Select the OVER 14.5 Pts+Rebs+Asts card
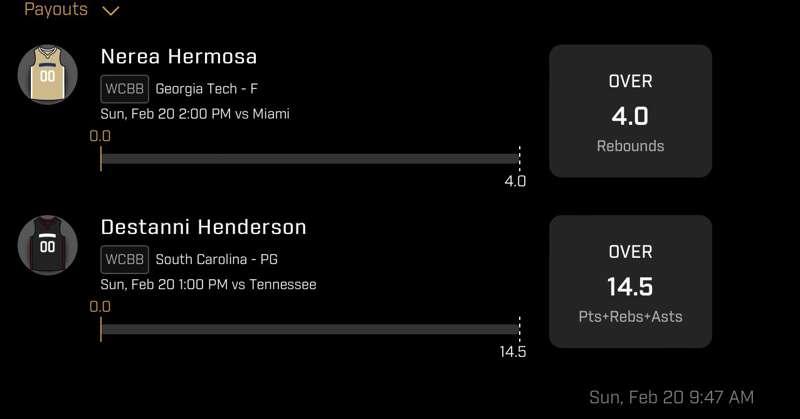 630,282
